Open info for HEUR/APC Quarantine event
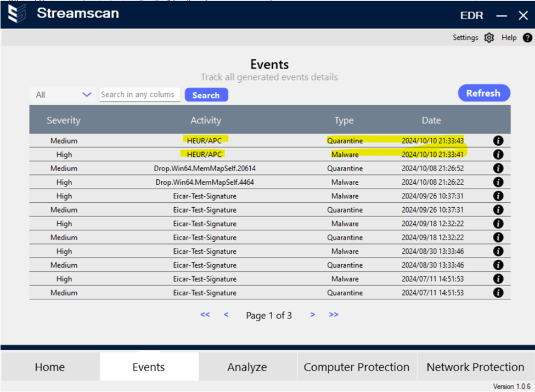This screenshot has width=535, height=392. click(x=498, y=140)
